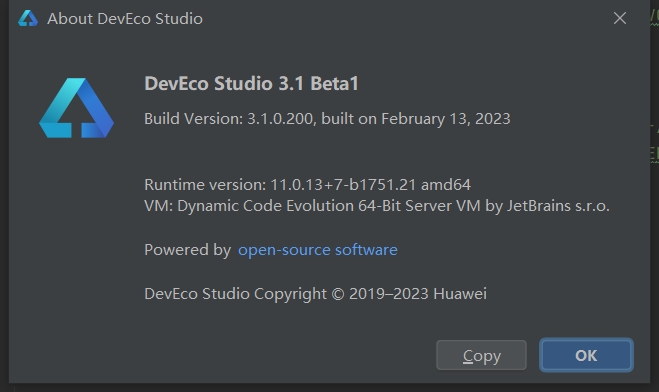Screen dimensions: 659x392
Task: Confirm the dialog with OK
Action: coord(586,355)
